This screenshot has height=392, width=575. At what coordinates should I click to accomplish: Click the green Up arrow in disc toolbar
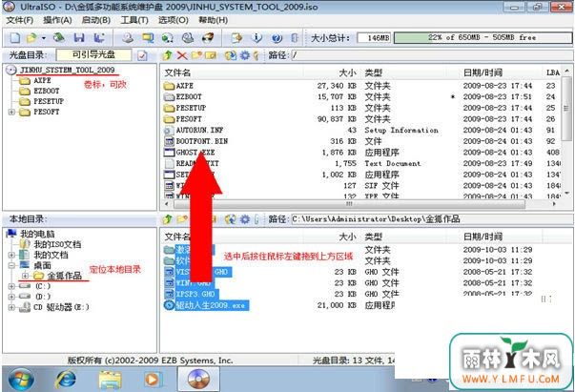[x=168, y=55]
